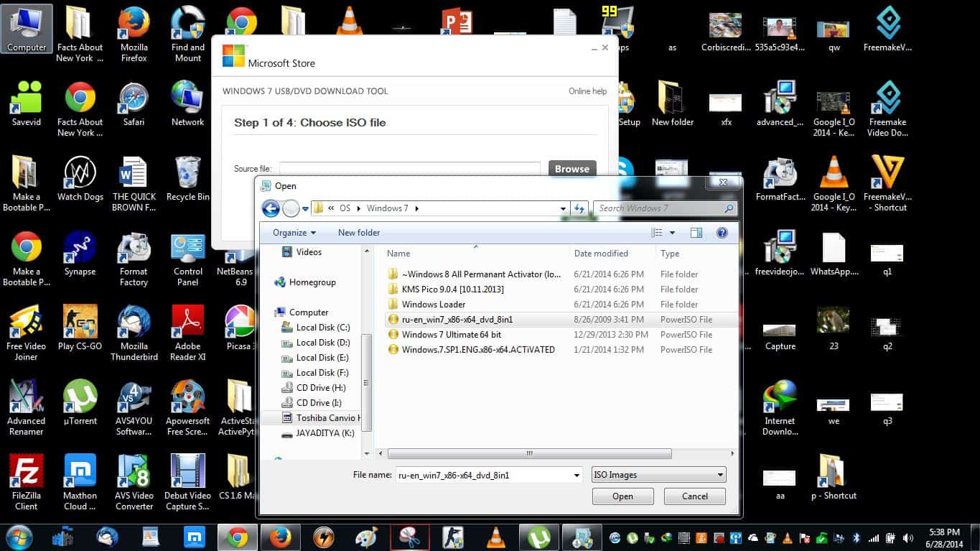The width and height of the screenshot is (980, 551).
Task: Click the File name text field
Action: click(483, 475)
